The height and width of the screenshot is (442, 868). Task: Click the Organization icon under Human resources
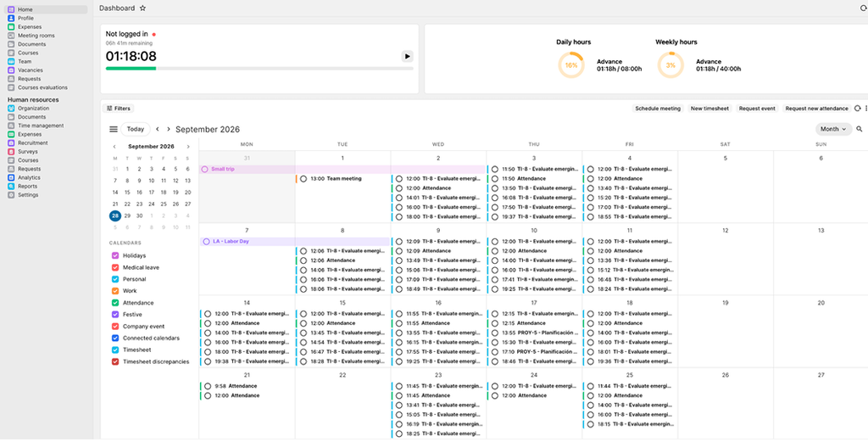(x=11, y=109)
